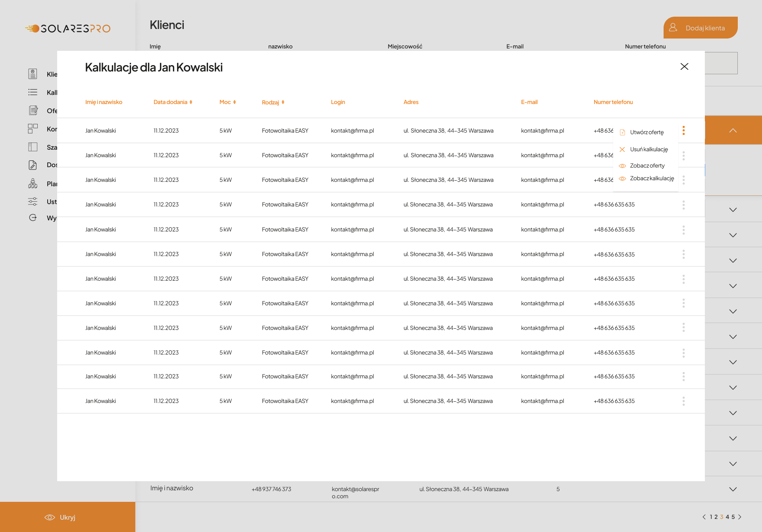Close the Kalkulacje dla Jan Kowalski dialog

point(684,67)
